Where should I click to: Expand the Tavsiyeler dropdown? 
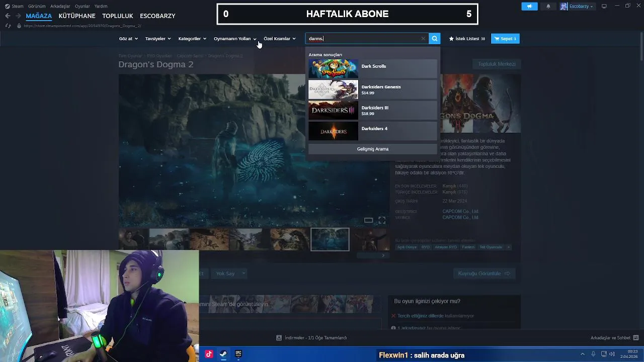158,39
